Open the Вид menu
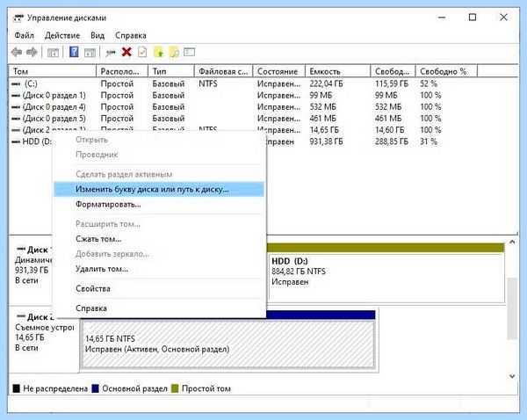Screen dimensions: 527x420 point(97,35)
